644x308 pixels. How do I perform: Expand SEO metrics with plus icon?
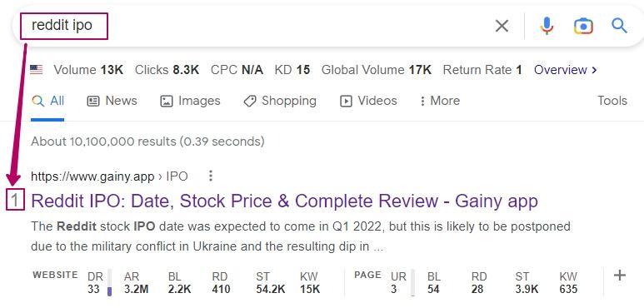(619, 276)
